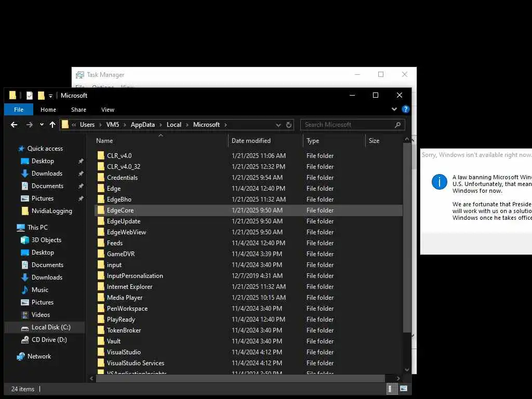The width and height of the screenshot is (532, 399).
Task: Select the CLR_v4.0_32 folder icon
Action: tap(101, 167)
